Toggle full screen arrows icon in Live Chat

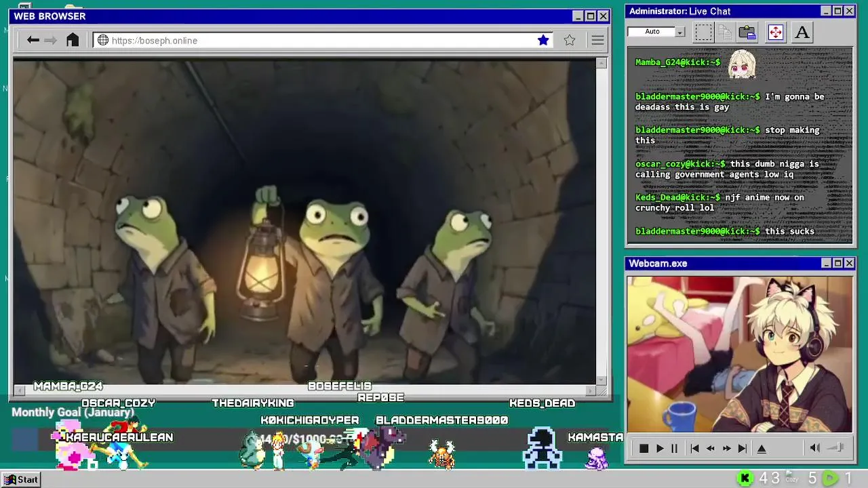click(x=776, y=32)
